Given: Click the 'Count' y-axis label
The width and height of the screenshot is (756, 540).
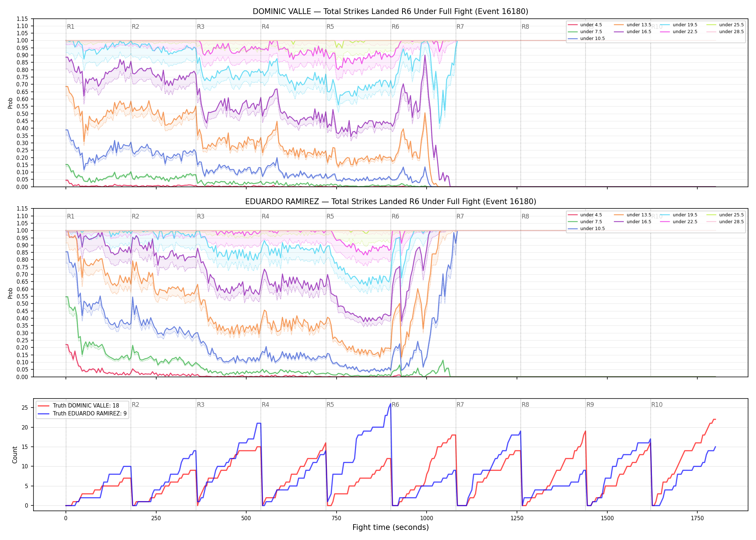Looking at the screenshot, I should coord(15,455).
